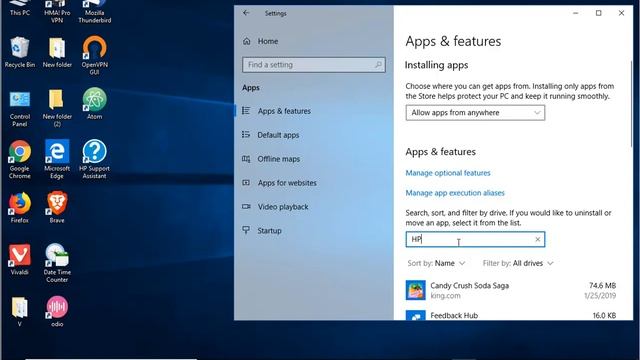Screen dimensions: 640x360
Task: Select the New folder (2) desktop icon
Action: [57, 108]
